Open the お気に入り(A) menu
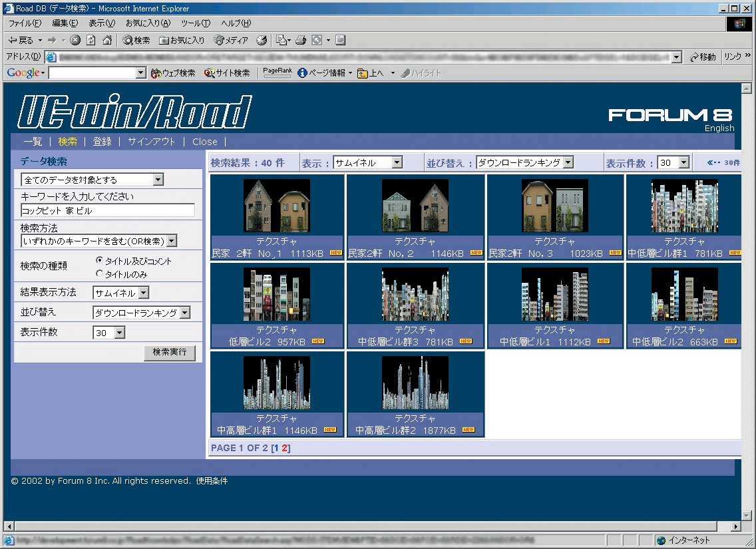This screenshot has height=549, width=756. tap(148, 23)
